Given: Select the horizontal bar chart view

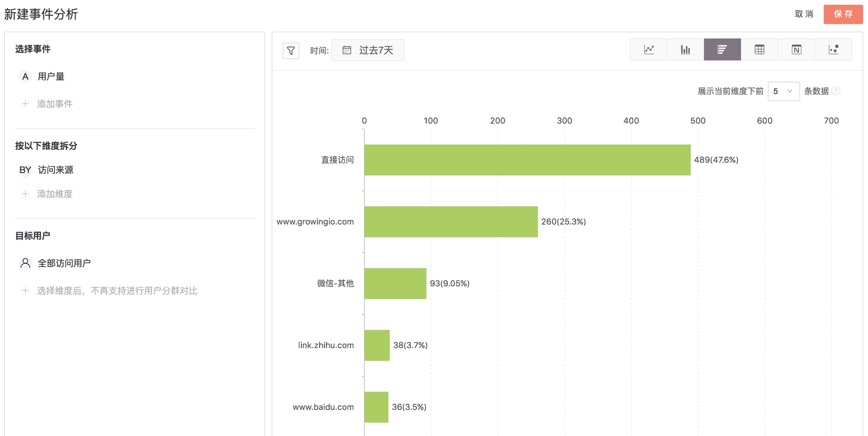Looking at the screenshot, I should 722,49.
